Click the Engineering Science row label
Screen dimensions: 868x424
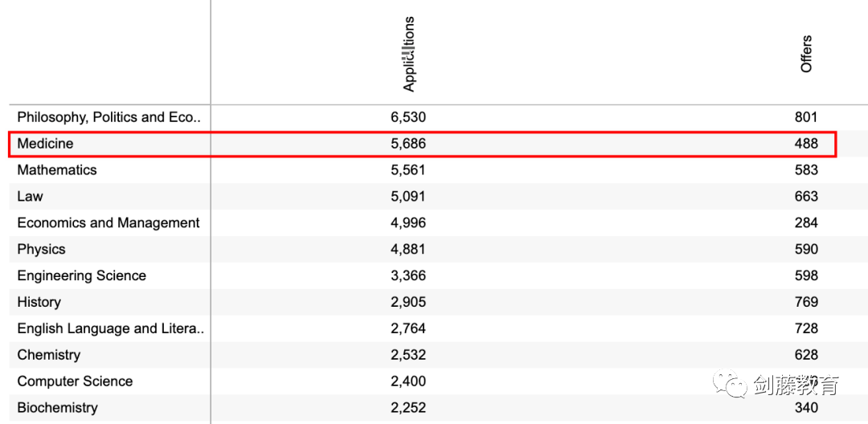[x=81, y=276]
